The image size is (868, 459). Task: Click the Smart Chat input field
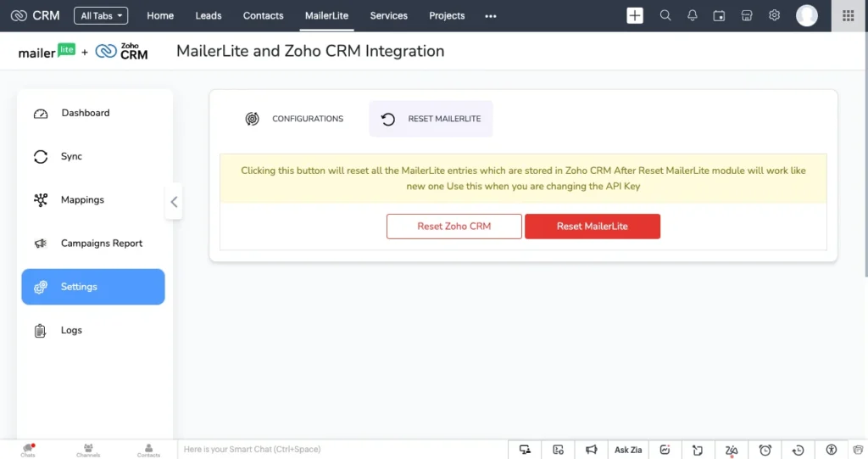(339, 450)
